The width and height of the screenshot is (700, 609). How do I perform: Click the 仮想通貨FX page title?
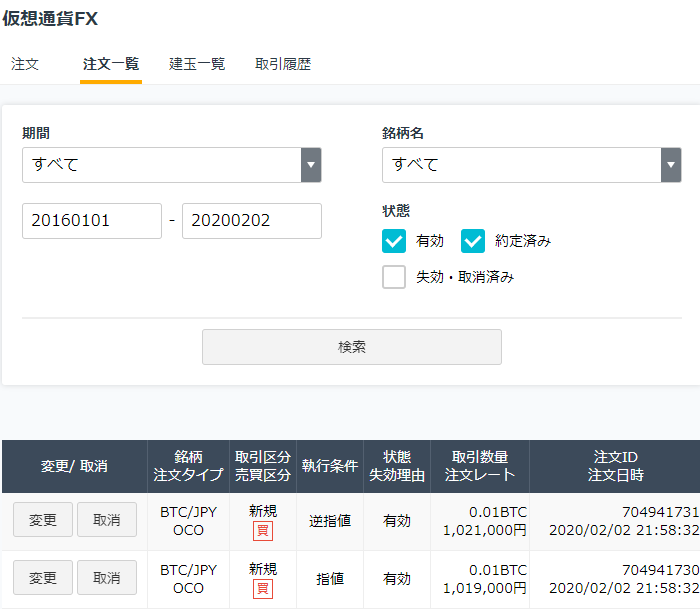coord(50,19)
